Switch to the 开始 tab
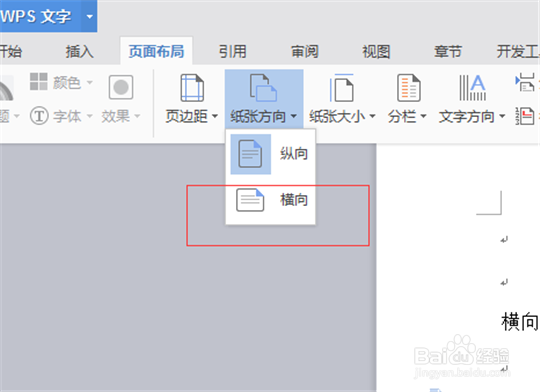The height and width of the screenshot is (392, 540). pyautogui.click(x=11, y=52)
